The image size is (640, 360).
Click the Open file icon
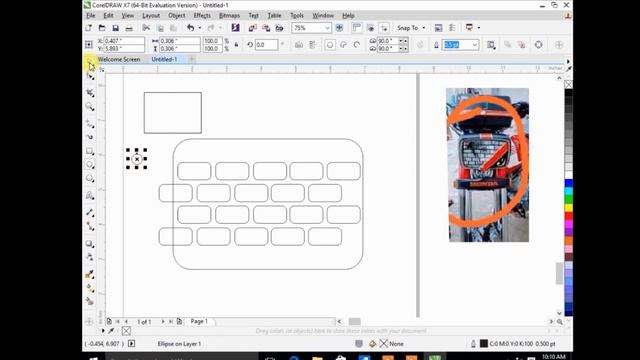pyautogui.click(x=102, y=28)
